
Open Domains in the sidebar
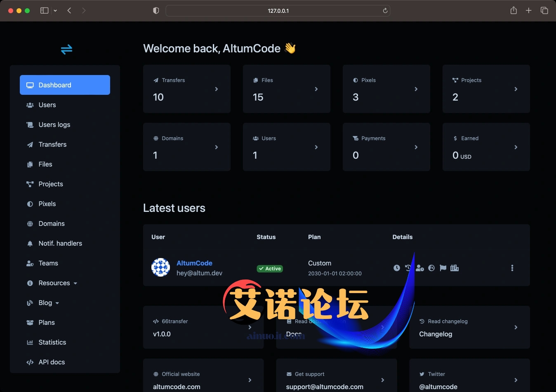coord(65,223)
